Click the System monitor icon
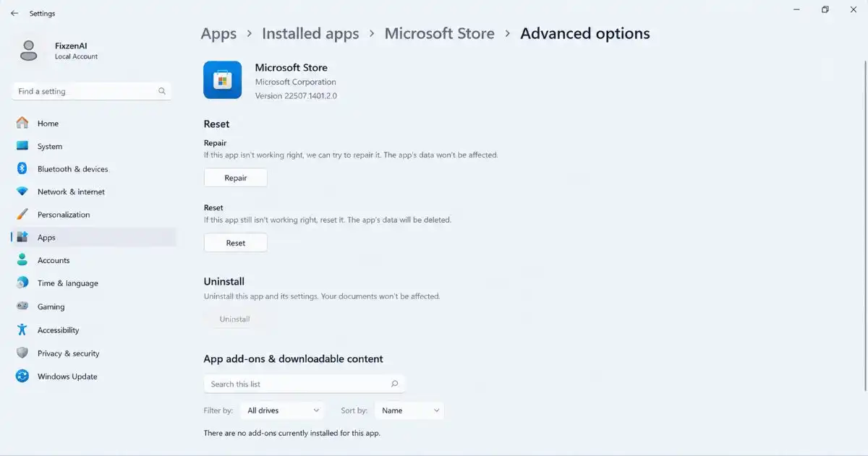 coord(22,146)
